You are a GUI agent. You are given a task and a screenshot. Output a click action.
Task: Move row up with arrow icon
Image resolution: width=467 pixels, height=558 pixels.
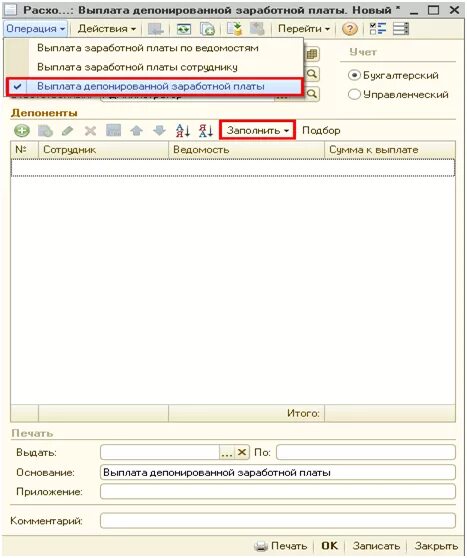(136, 131)
